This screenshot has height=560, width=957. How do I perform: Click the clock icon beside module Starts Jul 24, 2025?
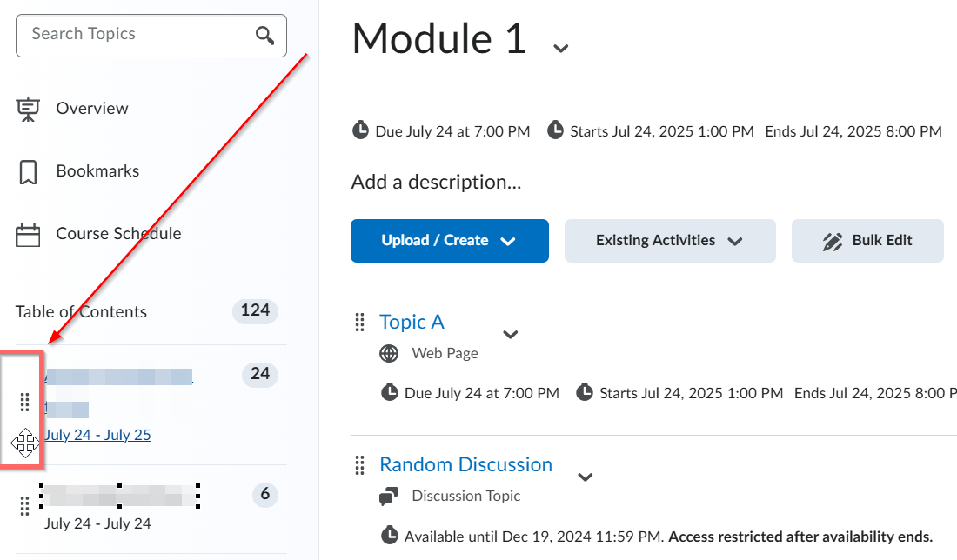[x=555, y=130]
